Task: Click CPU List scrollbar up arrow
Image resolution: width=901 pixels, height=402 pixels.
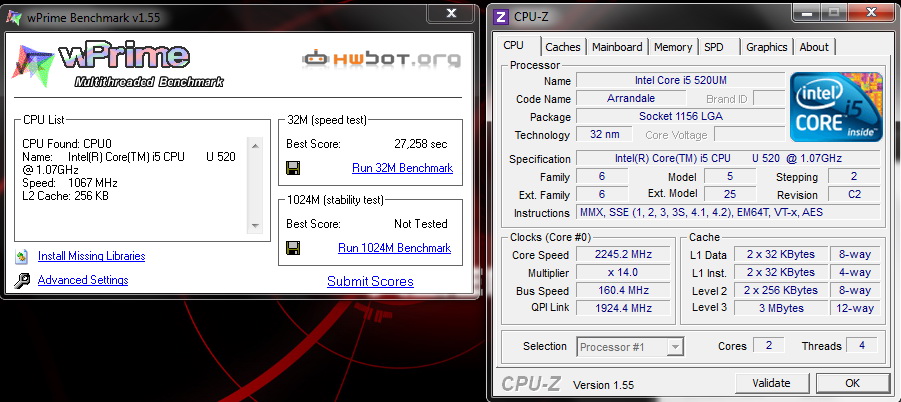Action: point(255,145)
